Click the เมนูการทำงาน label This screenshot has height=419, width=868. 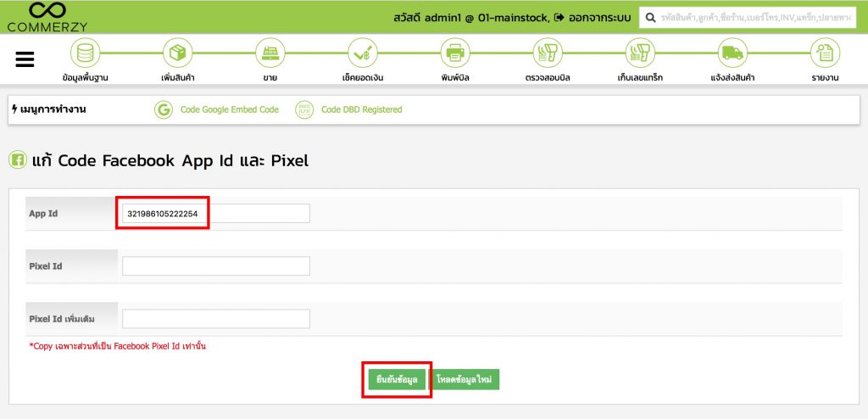48,109
